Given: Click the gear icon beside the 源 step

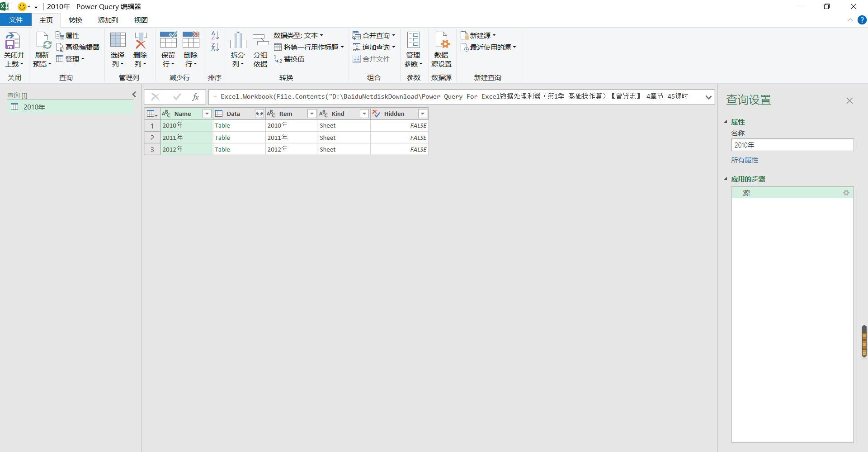Looking at the screenshot, I should pyautogui.click(x=846, y=192).
